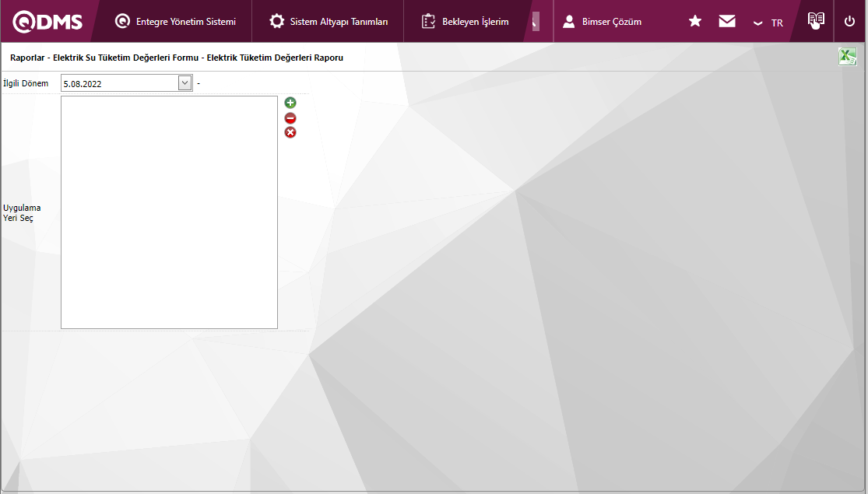Click the Entegre Yönetim Sistemi circle icon
Image resolution: width=868 pixels, height=494 pixels.
pos(122,22)
